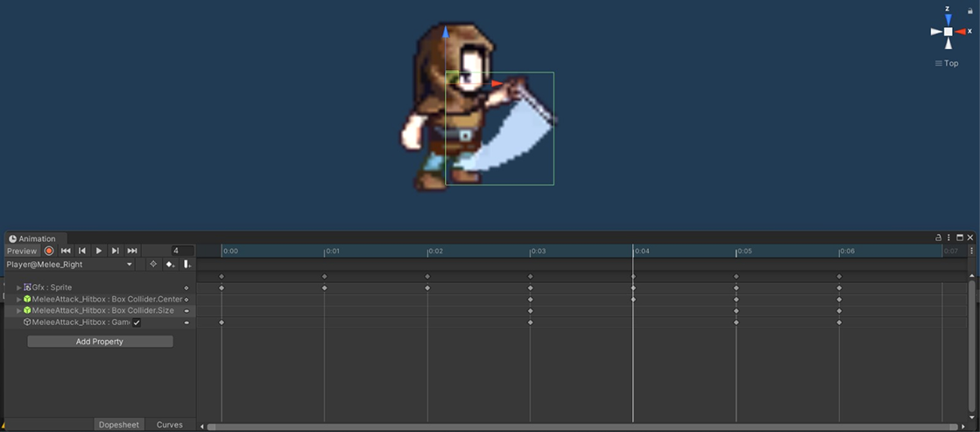Jump to the first keyframe of the clip
Screen dimensions: 980x432
coord(66,251)
